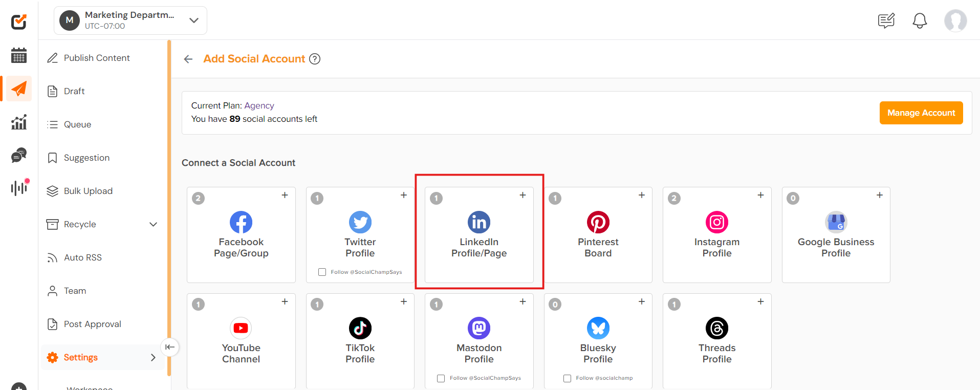This screenshot has height=390, width=980.
Task: Add Twitter profile with plus icon
Action: tap(404, 195)
